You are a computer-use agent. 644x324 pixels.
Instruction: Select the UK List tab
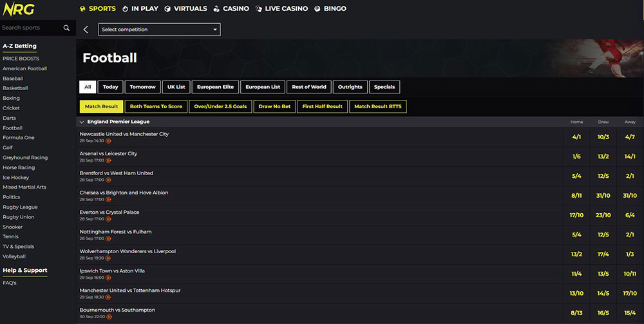pyautogui.click(x=176, y=87)
